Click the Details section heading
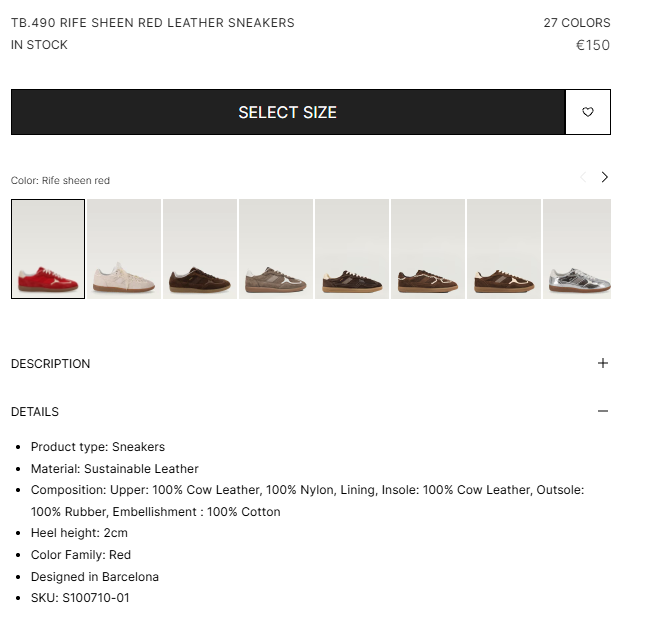The image size is (656, 622). [x=35, y=412]
